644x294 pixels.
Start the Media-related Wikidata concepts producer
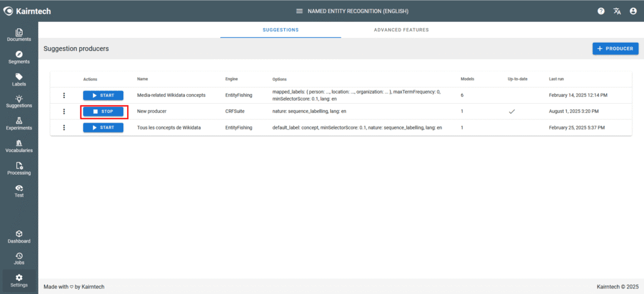coord(103,95)
